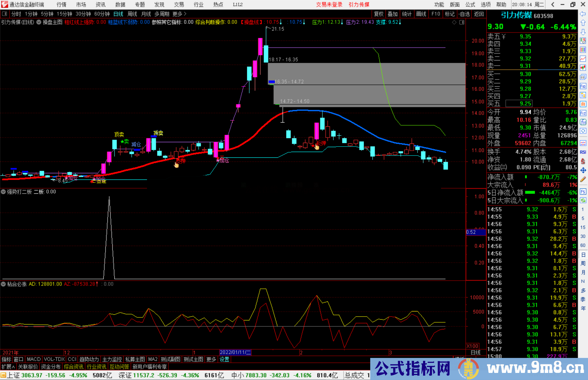The width and height of the screenshot is (588, 380).
Task: Click the left back arrow sidebar icon
Action: (x=583, y=14)
